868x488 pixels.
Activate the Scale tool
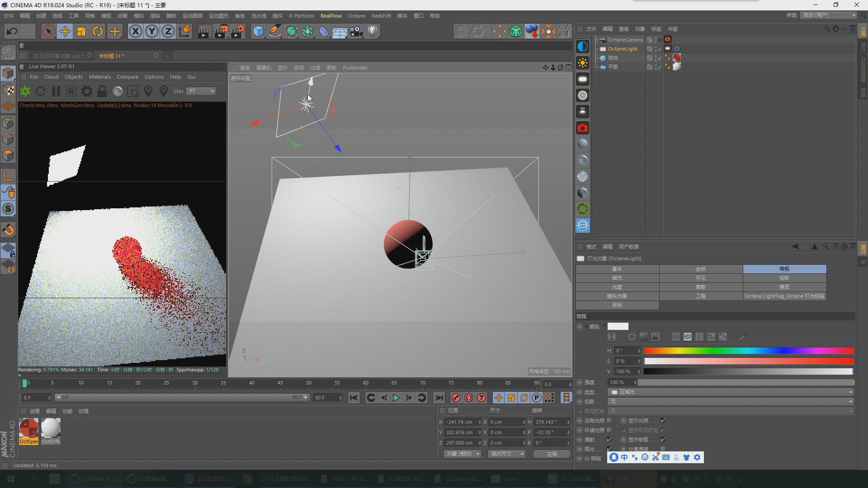coord(81,31)
